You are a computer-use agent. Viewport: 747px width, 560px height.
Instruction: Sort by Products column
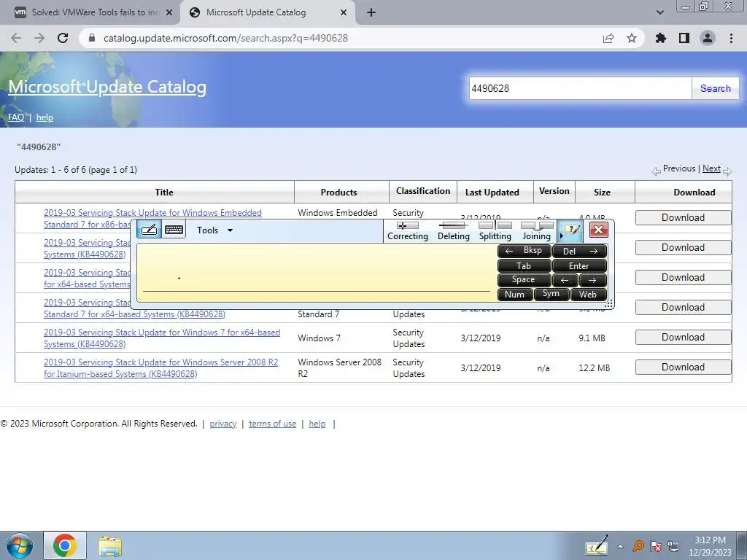tap(338, 192)
